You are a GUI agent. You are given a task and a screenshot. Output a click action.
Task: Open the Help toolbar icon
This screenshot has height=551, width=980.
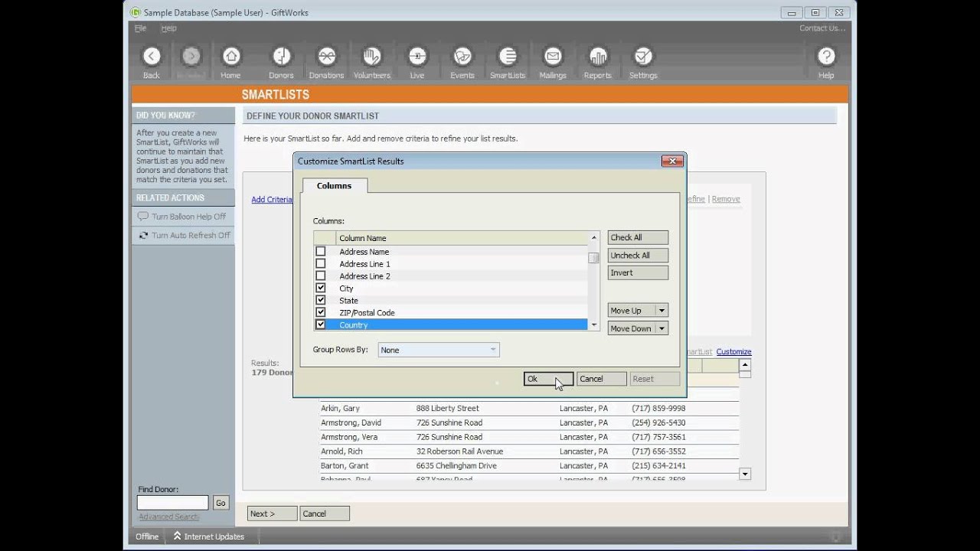point(826,57)
